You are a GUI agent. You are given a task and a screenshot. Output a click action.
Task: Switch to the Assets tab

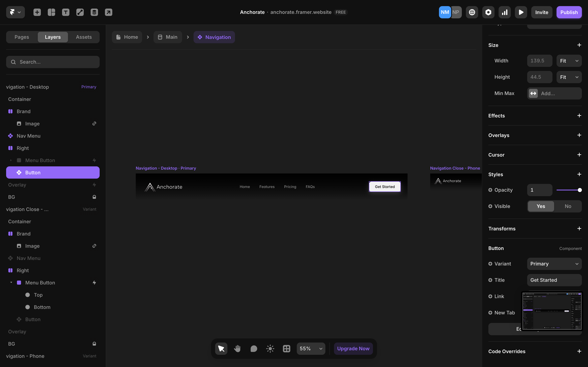pyautogui.click(x=84, y=37)
